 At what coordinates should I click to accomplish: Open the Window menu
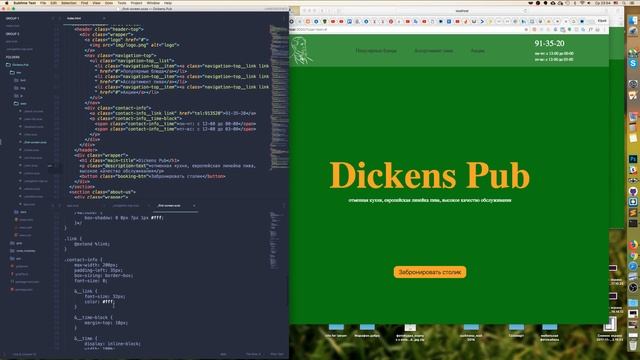click(x=153, y=3)
